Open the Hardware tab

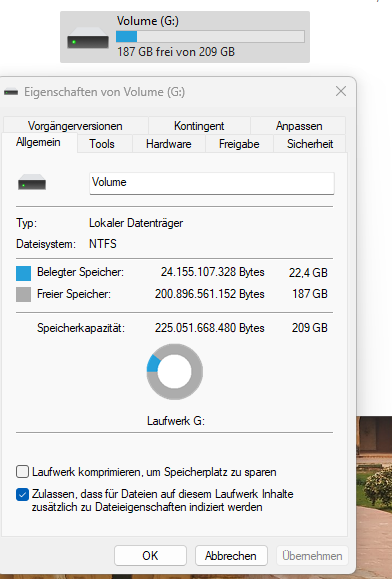click(x=169, y=144)
